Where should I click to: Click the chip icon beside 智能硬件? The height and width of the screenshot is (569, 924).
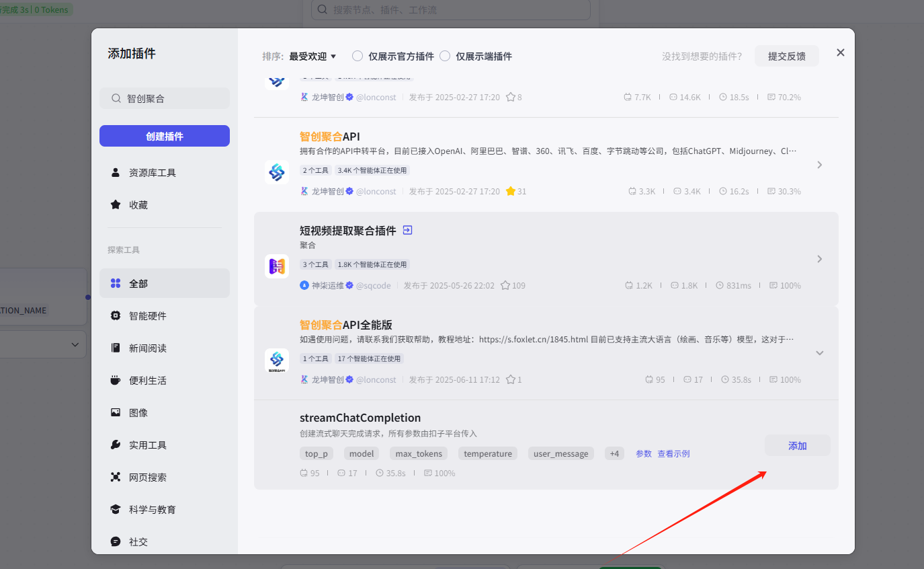[116, 316]
